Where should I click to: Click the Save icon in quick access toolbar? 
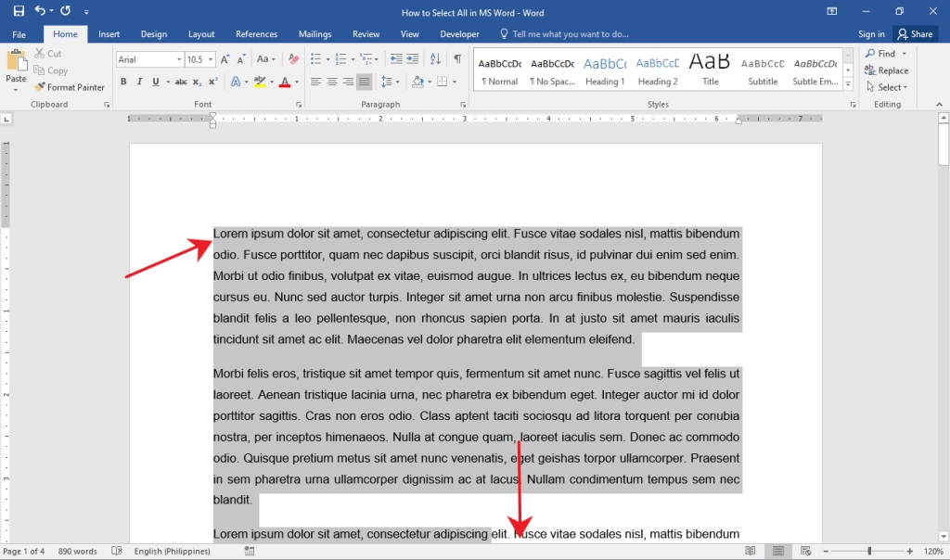[19, 11]
